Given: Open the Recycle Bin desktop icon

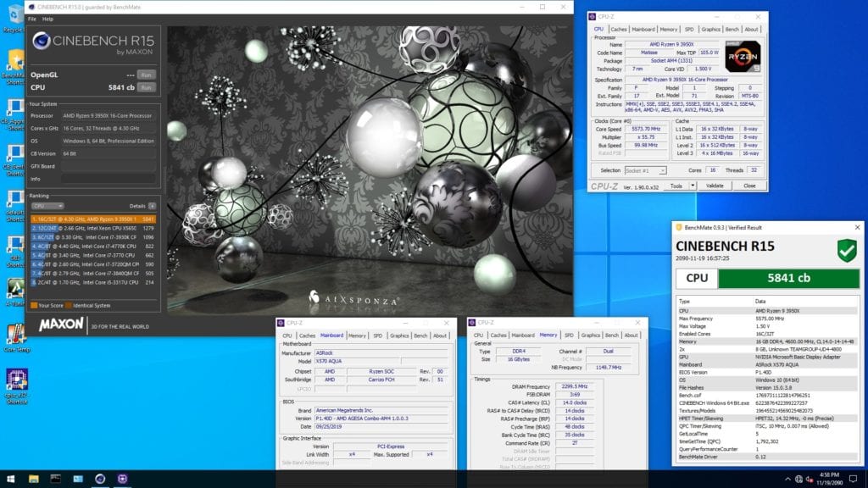Looking at the screenshot, I should [x=14, y=17].
